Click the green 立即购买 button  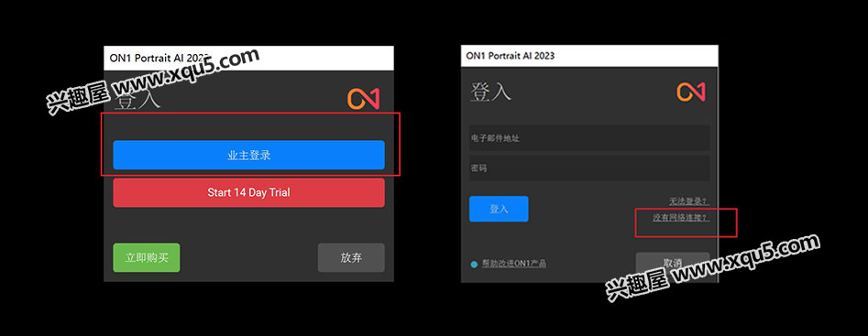pyautogui.click(x=146, y=257)
